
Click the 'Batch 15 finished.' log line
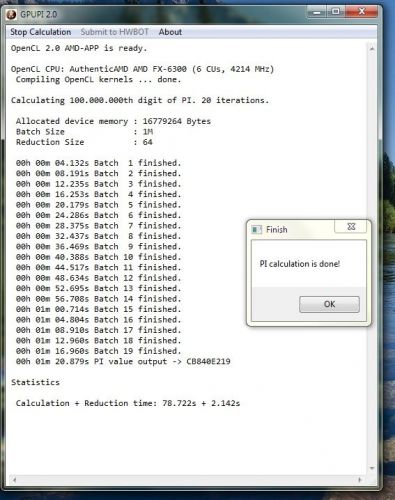point(98,309)
